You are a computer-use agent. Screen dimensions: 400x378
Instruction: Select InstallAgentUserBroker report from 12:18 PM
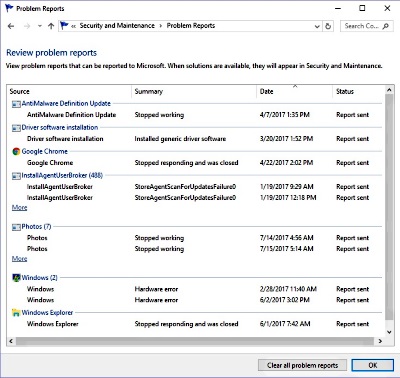pos(197,198)
